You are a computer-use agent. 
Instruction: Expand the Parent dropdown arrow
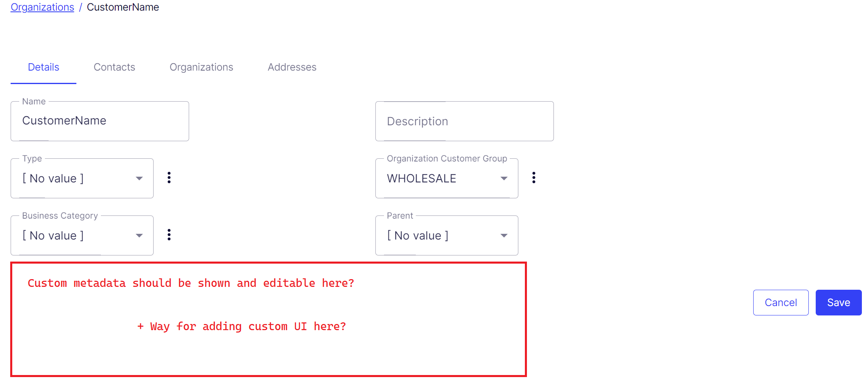pyautogui.click(x=504, y=235)
